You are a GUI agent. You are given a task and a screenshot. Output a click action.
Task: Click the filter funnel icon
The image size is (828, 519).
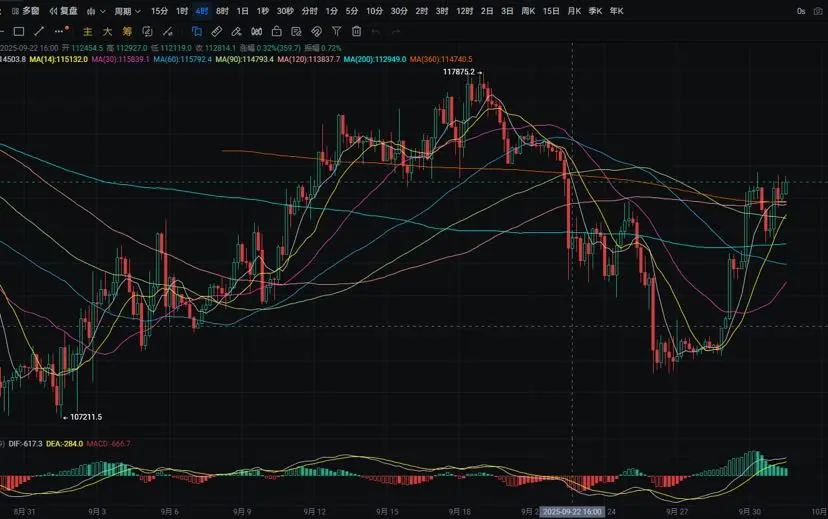[x=337, y=31]
